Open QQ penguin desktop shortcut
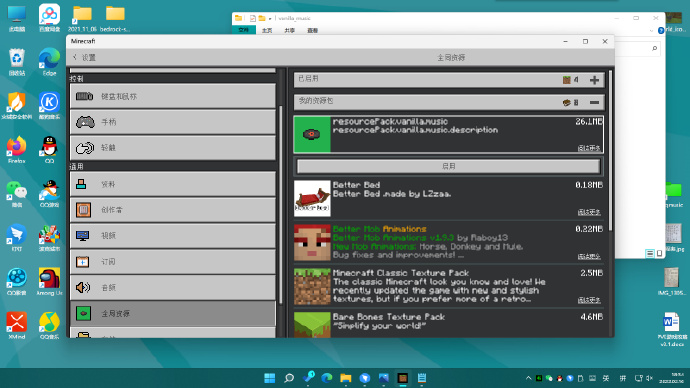This screenshot has width=690, height=388. click(49, 150)
